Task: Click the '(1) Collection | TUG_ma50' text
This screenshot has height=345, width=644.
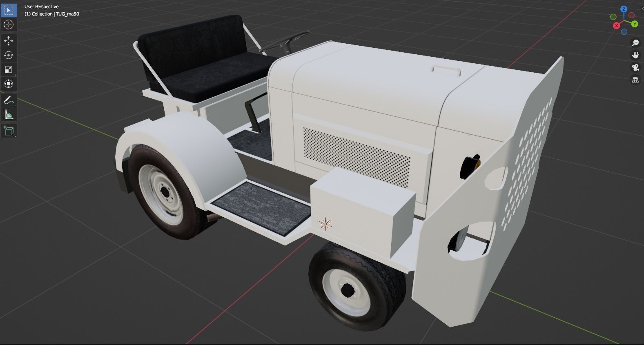Action: tap(52, 14)
